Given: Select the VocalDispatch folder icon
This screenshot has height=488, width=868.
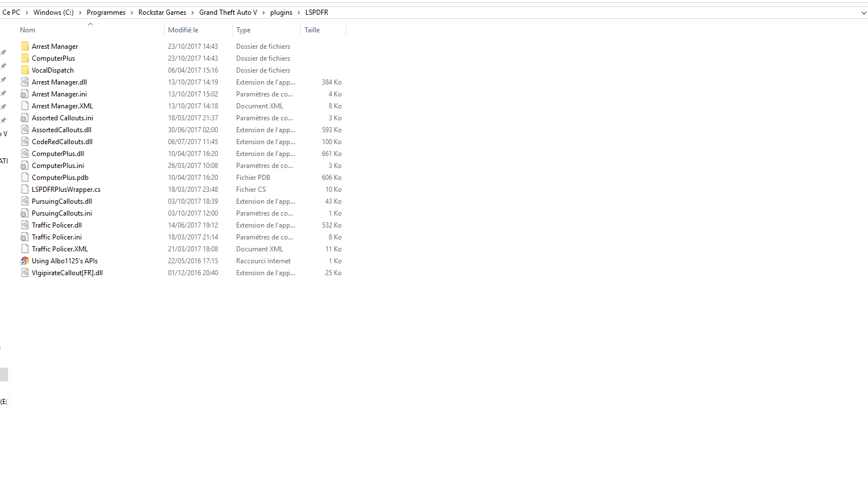Looking at the screenshot, I should (x=25, y=70).
